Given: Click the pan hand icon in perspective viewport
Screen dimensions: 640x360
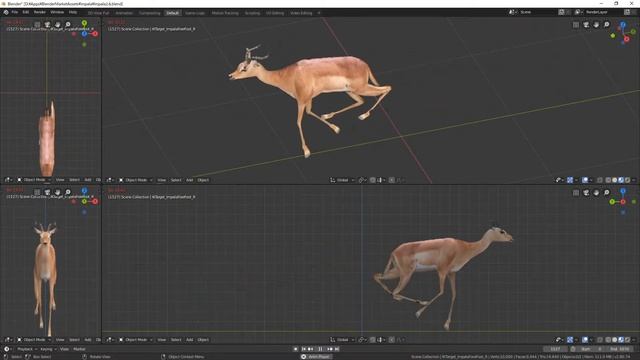Looking at the screenshot, I should pos(596,25).
